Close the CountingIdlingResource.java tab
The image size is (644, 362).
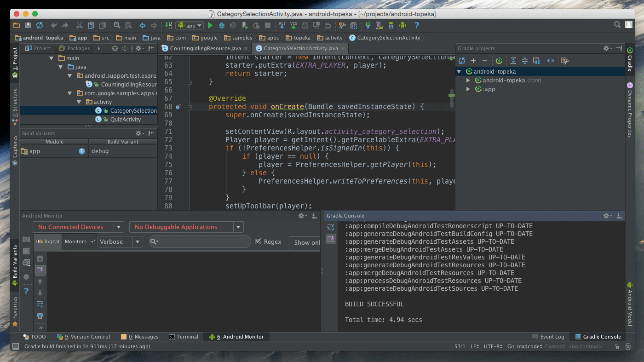point(246,48)
